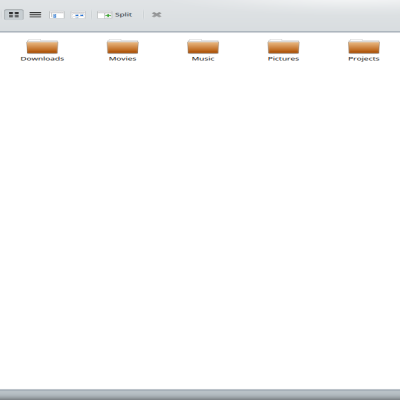Click the Split view icon with green plus
Screen dimensions: 400x400
click(105, 15)
